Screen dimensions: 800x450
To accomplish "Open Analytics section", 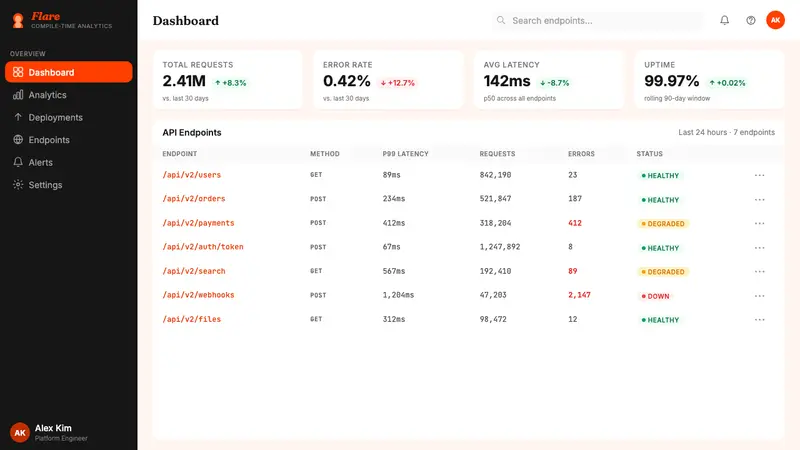I will 68,94.
